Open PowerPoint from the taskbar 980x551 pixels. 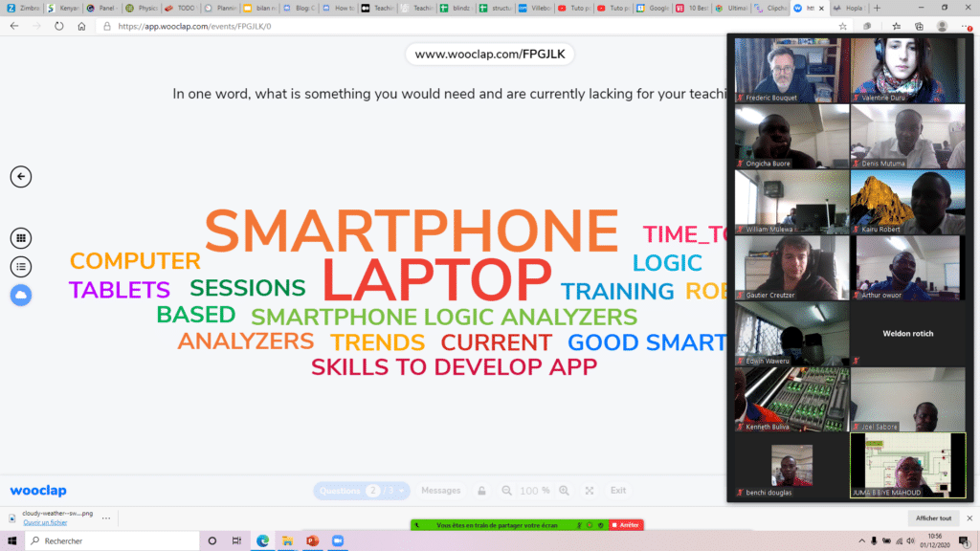(x=311, y=540)
